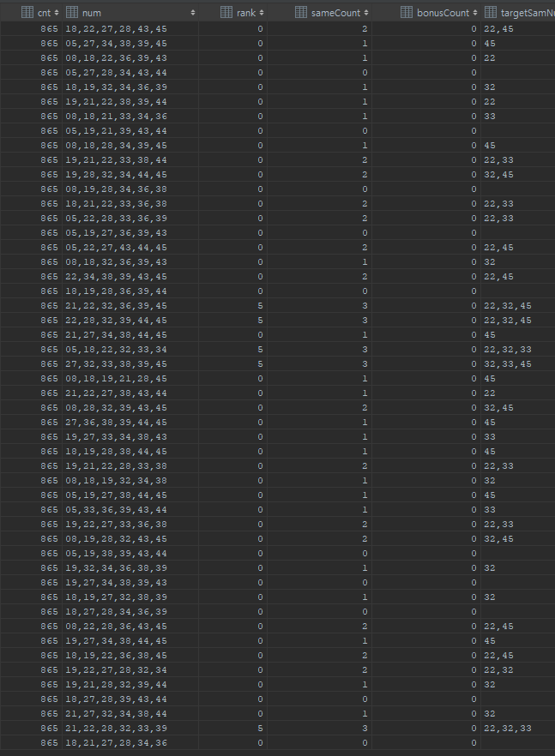Click num cell 18,21,27,28,34,36 in last row
555x756 pixels.
[130, 742]
